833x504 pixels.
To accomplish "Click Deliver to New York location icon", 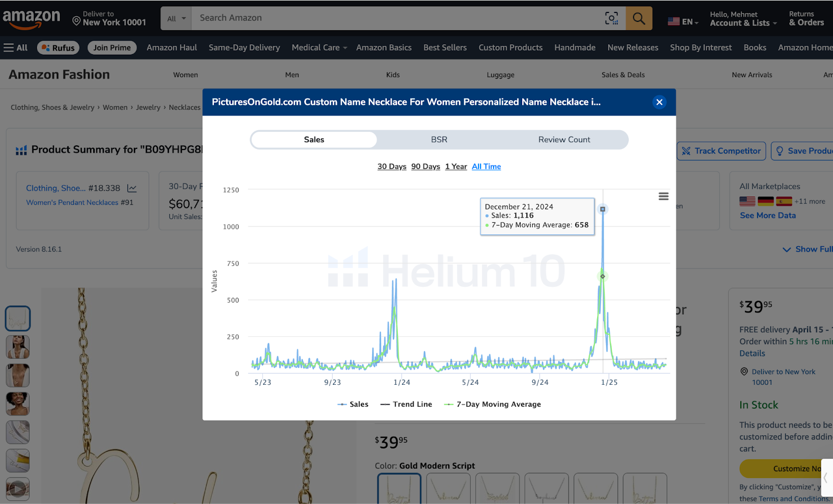I will click(744, 372).
